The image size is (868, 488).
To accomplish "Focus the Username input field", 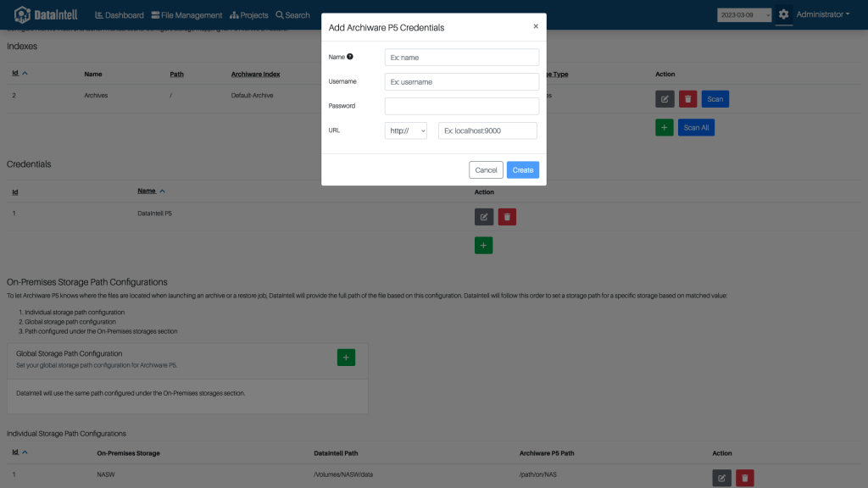I will point(462,82).
